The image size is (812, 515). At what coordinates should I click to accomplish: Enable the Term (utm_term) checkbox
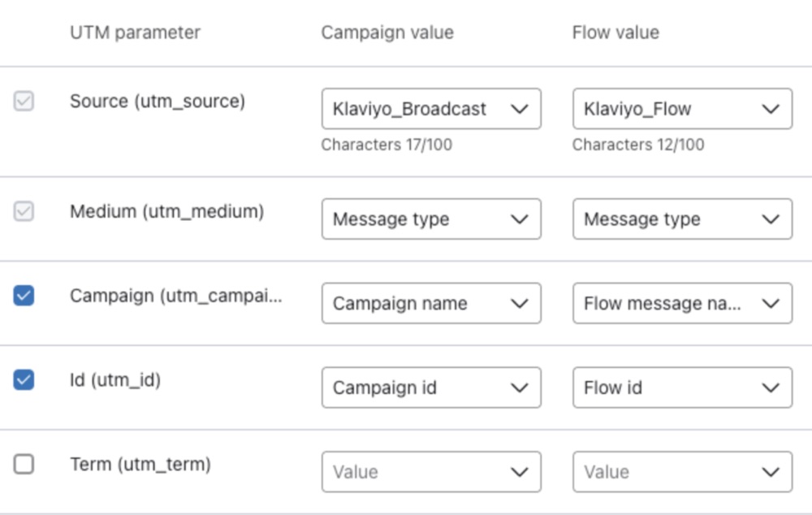(x=24, y=464)
